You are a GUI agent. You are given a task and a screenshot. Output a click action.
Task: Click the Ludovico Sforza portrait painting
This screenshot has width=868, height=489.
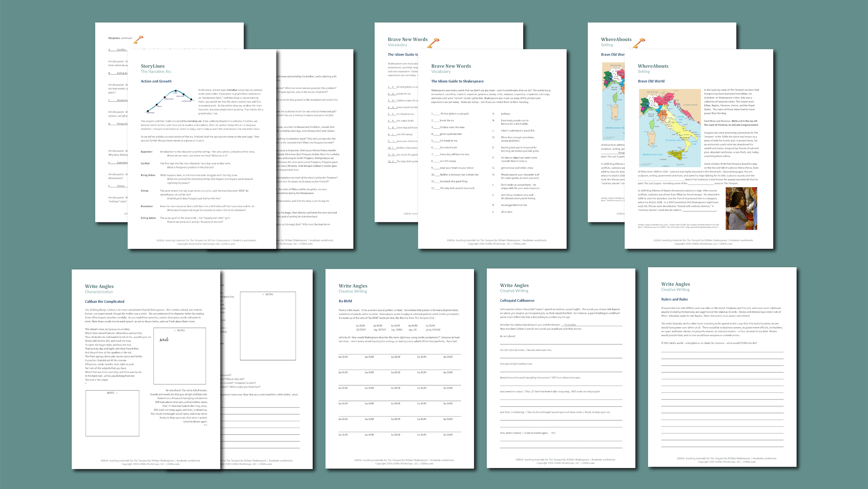click(x=741, y=209)
